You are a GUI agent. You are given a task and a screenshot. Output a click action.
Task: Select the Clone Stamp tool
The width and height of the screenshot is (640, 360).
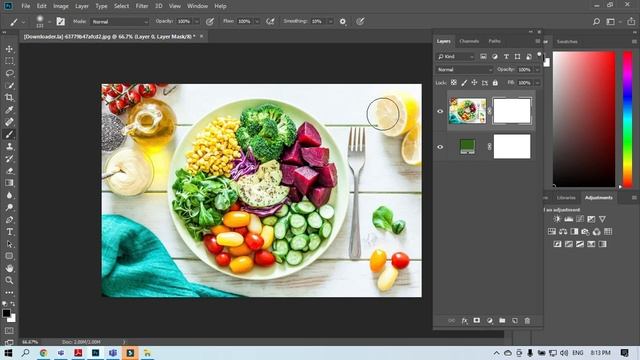point(9,147)
